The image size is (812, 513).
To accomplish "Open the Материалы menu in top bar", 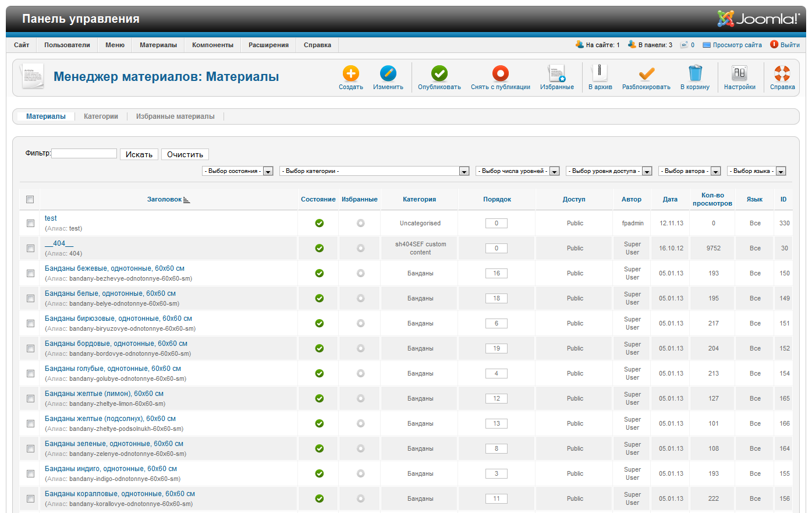I will pyautogui.click(x=158, y=45).
